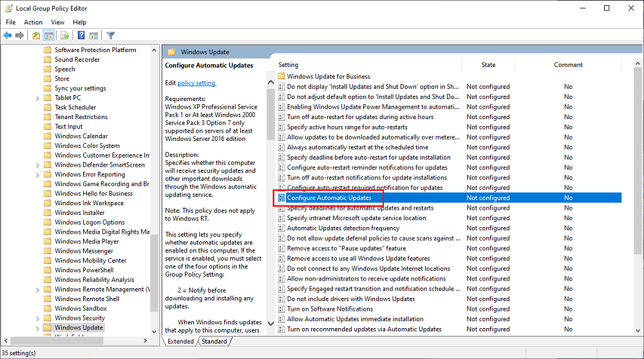Click the Windows Update for Business folder icon

click(281, 77)
